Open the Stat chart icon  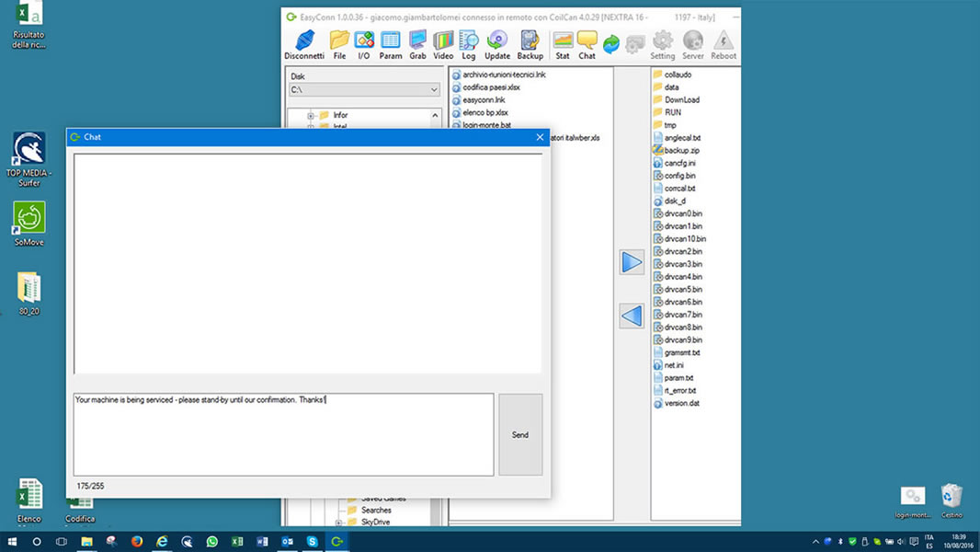point(563,45)
